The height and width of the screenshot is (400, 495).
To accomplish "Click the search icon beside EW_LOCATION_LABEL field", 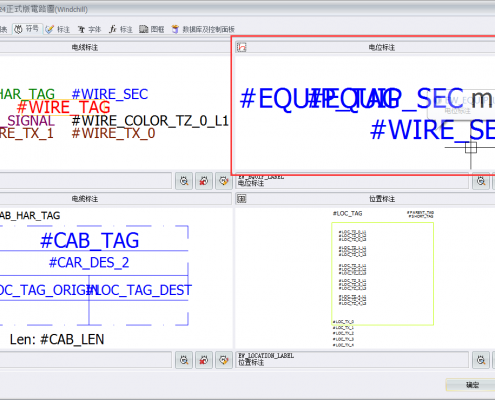I will [481, 360].
